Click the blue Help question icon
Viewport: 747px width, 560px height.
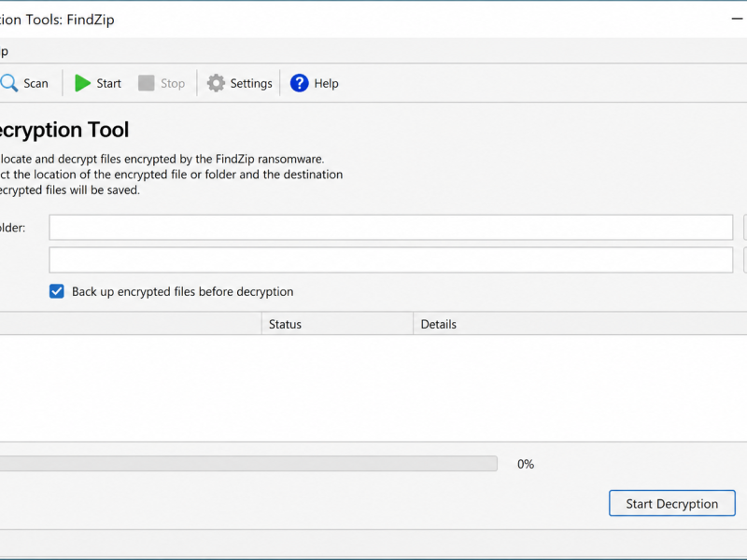(299, 83)
